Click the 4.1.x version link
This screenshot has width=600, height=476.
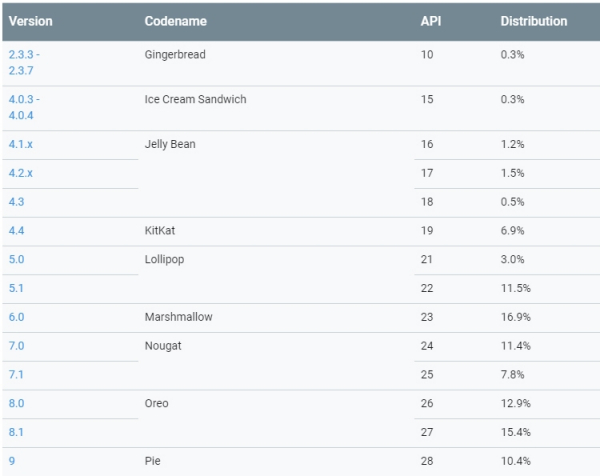pos(20,144)
